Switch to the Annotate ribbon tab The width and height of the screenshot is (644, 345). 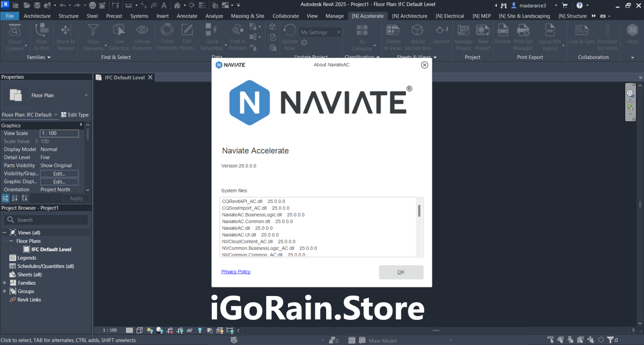[187, 16]
